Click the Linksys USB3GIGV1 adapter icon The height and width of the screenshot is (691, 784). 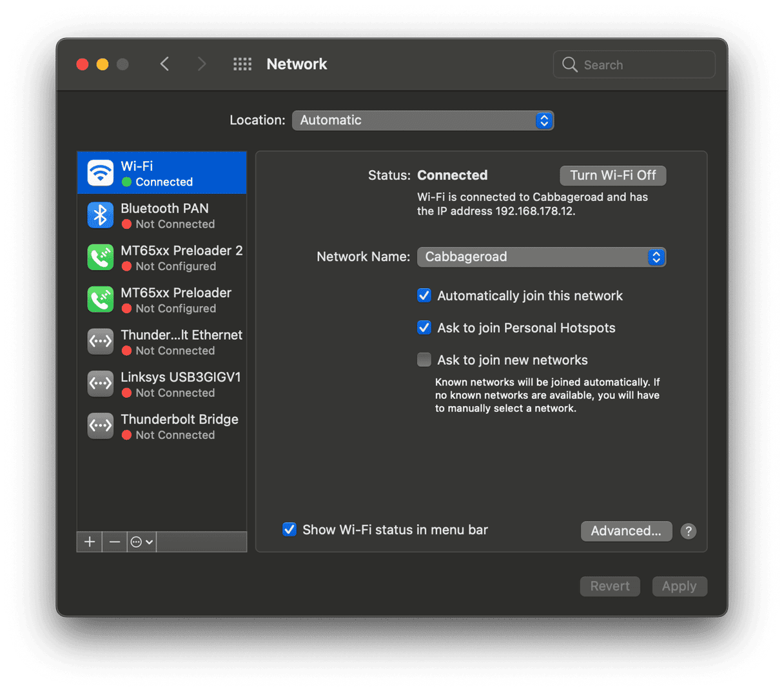[x=100, y=384]
